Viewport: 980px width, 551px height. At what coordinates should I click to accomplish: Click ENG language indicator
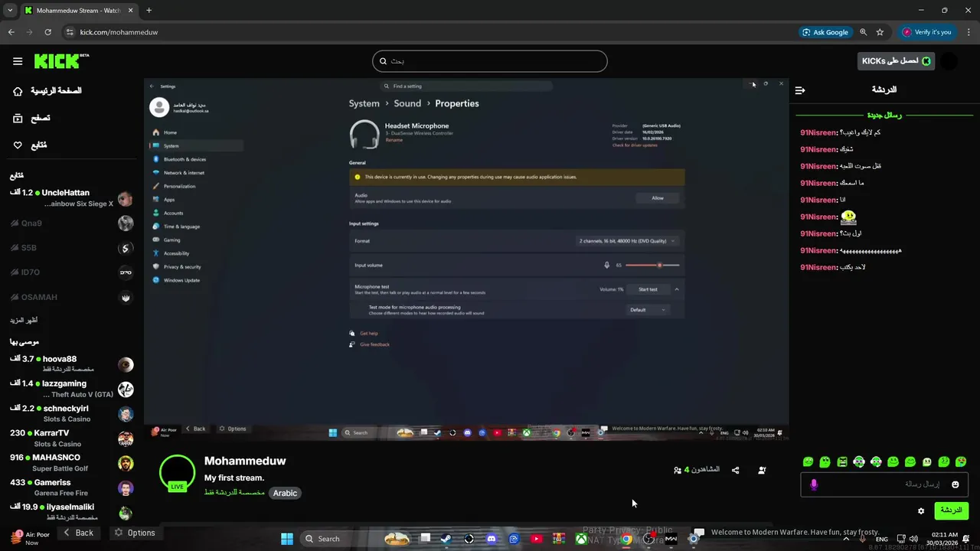[x=882, y=539]
